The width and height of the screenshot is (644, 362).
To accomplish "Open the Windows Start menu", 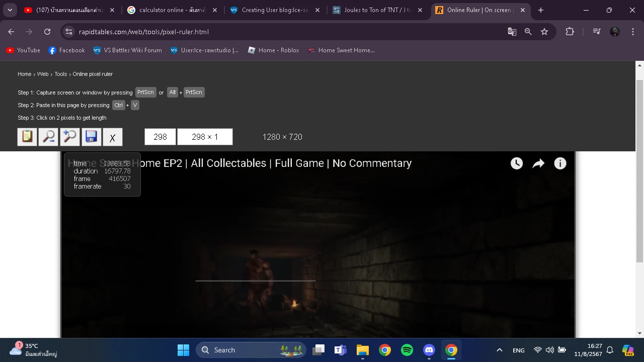I will [x=184, y=350].
